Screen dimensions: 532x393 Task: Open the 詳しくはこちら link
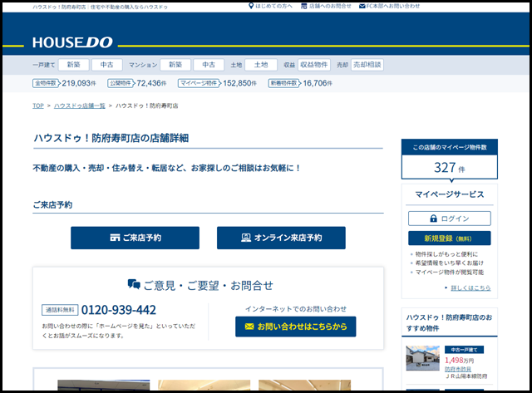coord(470,288)
